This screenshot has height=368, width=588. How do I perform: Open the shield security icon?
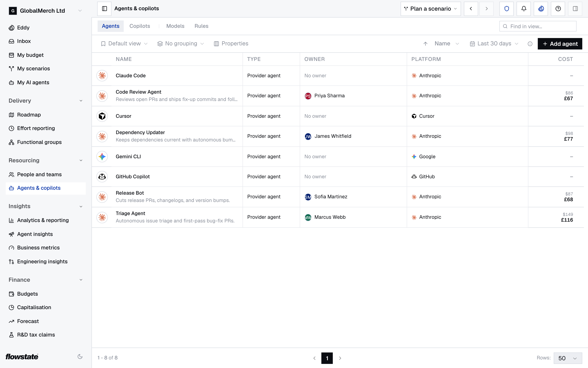pos(506,9)
